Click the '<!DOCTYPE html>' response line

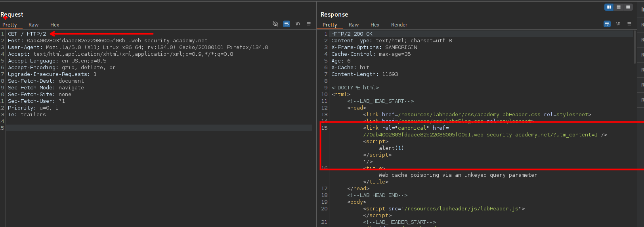pyautogui.click(x=355, y=88)
